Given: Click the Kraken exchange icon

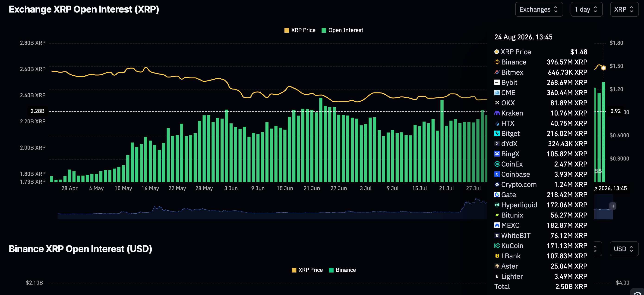Looking at the screenshot, I should pyautogui.click(x=497, y=113).
